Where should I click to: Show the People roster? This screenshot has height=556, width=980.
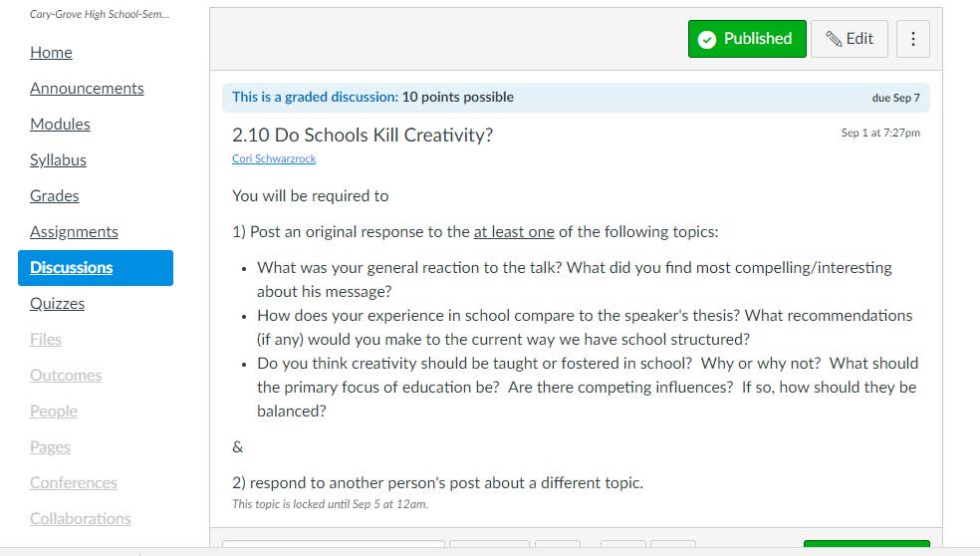(x=54, y=412)
